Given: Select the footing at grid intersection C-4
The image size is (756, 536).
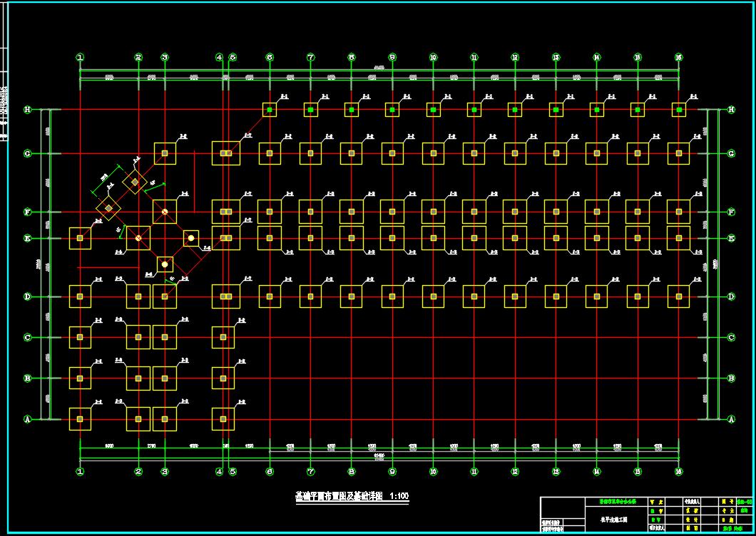Looking at the screenshot, I should point(223,337).
